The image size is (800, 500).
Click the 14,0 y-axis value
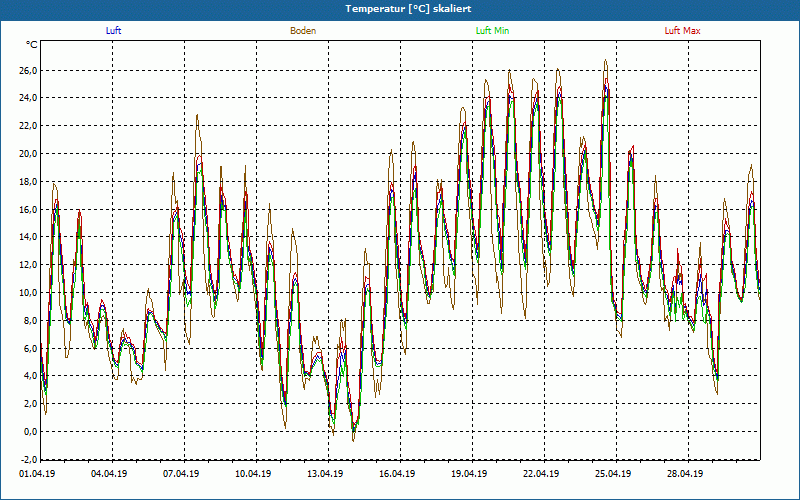[x=28, y=237]
